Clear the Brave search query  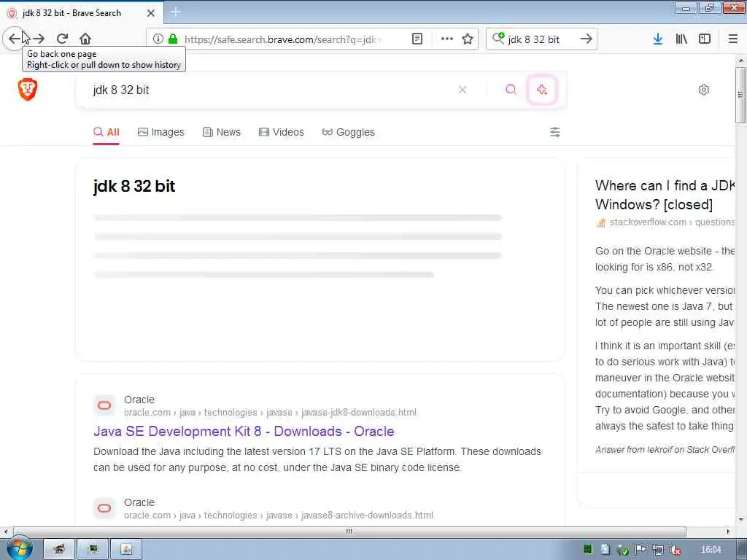click(462, 90)
